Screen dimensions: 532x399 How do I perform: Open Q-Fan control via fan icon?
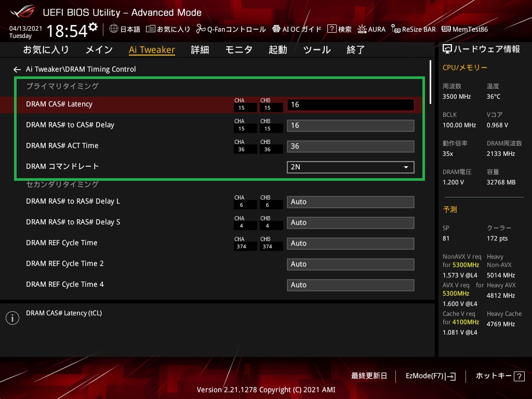201,29
